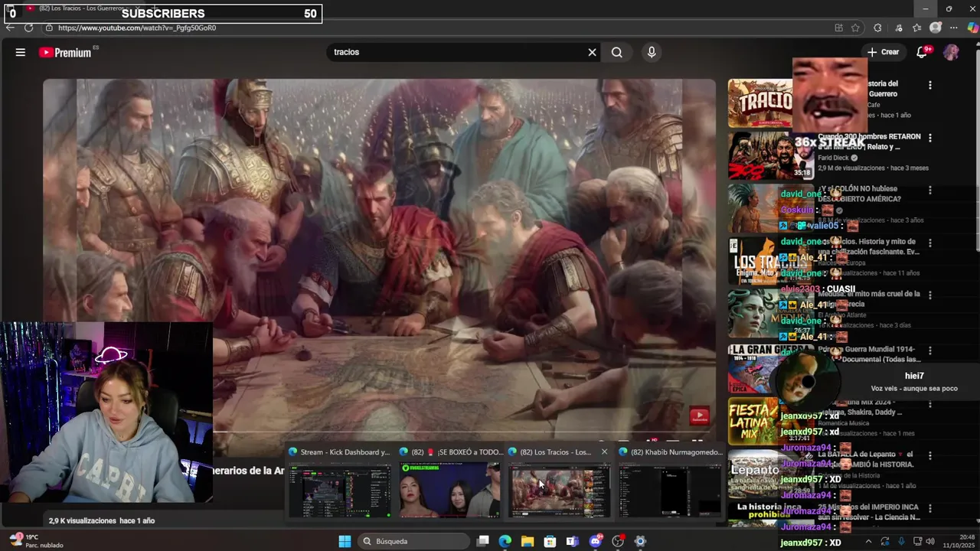Open Medusa video thumbnail
Screen dimensions: 980x551
(770, 314)
